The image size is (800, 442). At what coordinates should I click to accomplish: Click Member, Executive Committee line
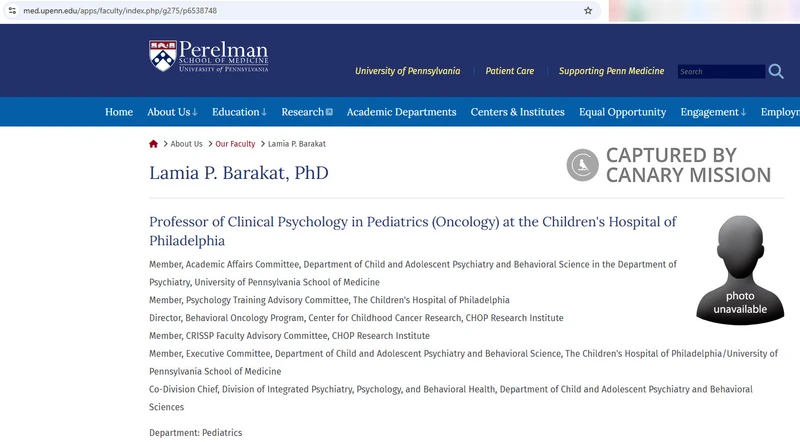pyautogui.click(x=463, y=362)
